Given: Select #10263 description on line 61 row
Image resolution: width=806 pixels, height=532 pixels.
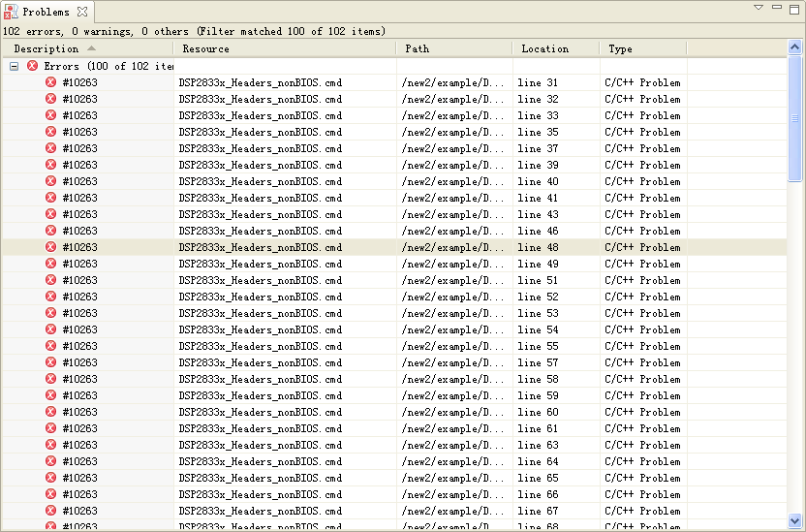Looking at the screenshot, I should 79,428.
